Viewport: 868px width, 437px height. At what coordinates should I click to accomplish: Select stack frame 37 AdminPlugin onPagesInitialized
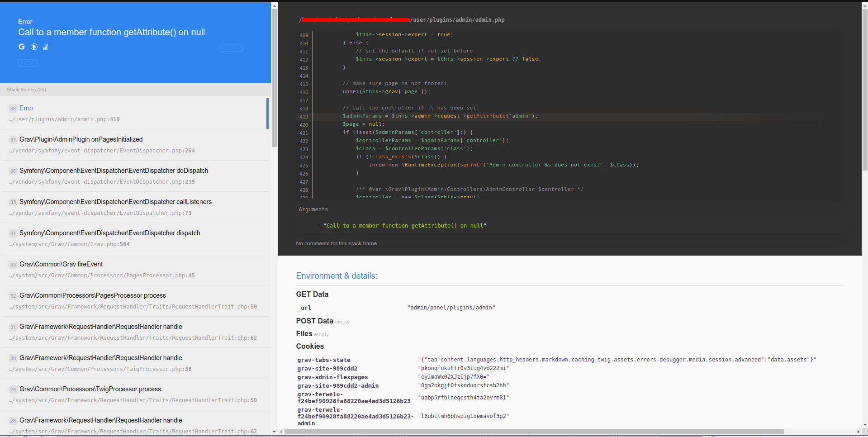[x=134, y=145]
